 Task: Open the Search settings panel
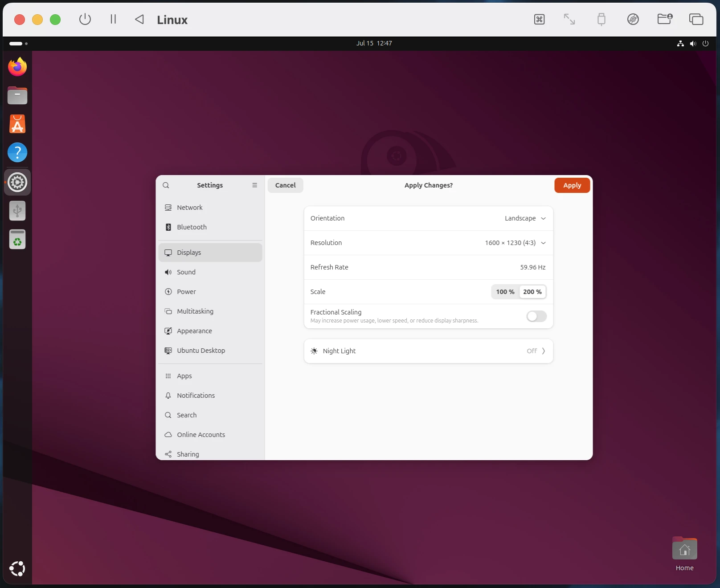pyautogui.click(x=210, y=415)
